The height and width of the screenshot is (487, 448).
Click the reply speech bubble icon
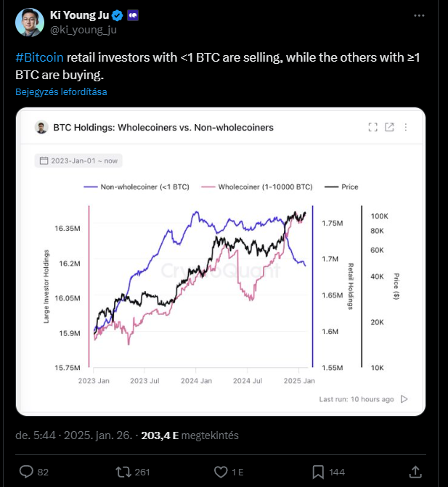(x=26, y=472)
